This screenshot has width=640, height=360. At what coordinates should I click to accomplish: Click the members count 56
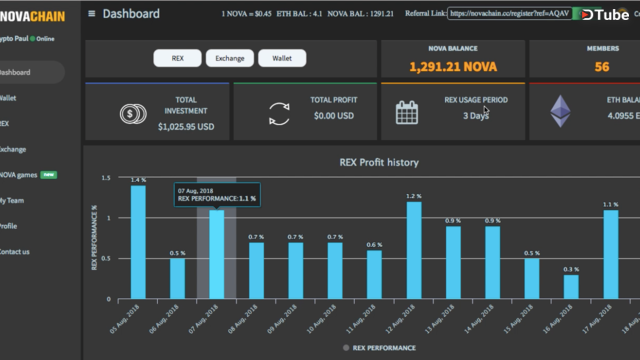(x=602, y=67)
